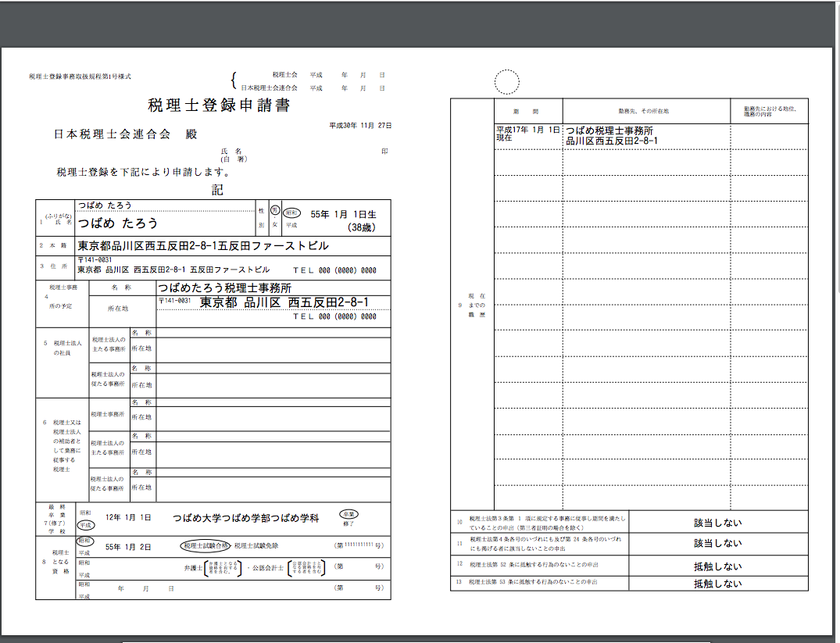Click the row 11 label about 第4条各号
The image size is (840, 643).
(x=546, y=544)
